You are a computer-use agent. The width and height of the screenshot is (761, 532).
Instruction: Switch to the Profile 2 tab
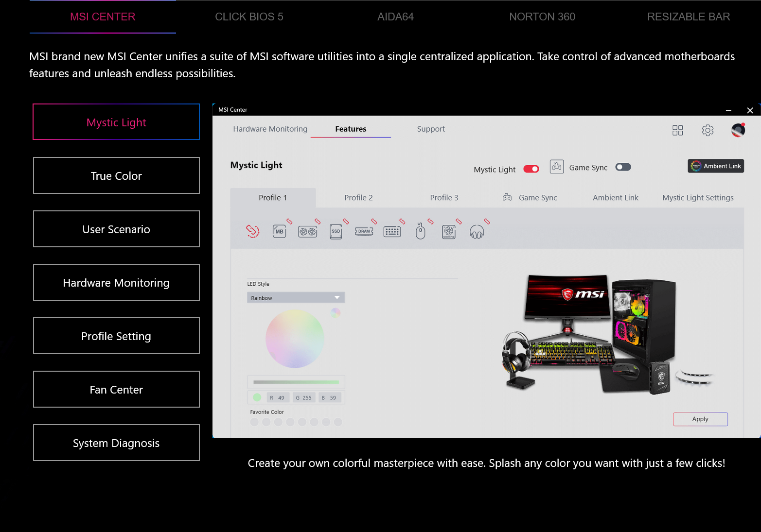358,198
